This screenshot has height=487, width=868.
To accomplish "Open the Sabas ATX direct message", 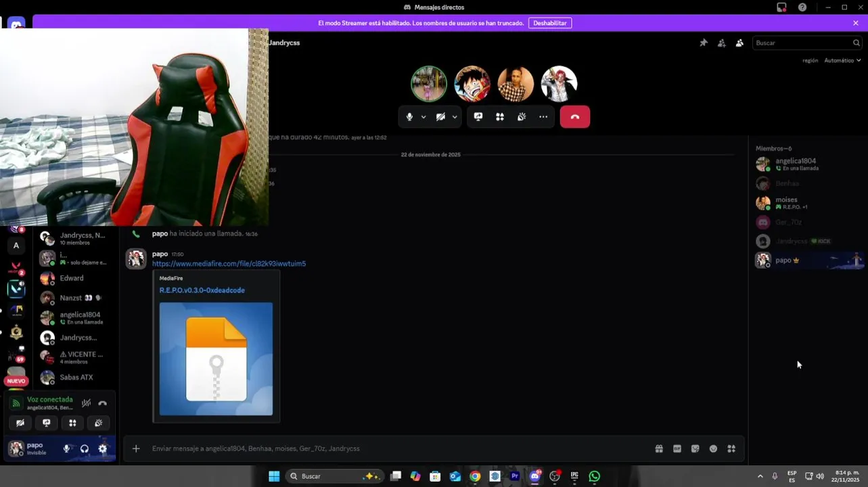I will point(76,377).
